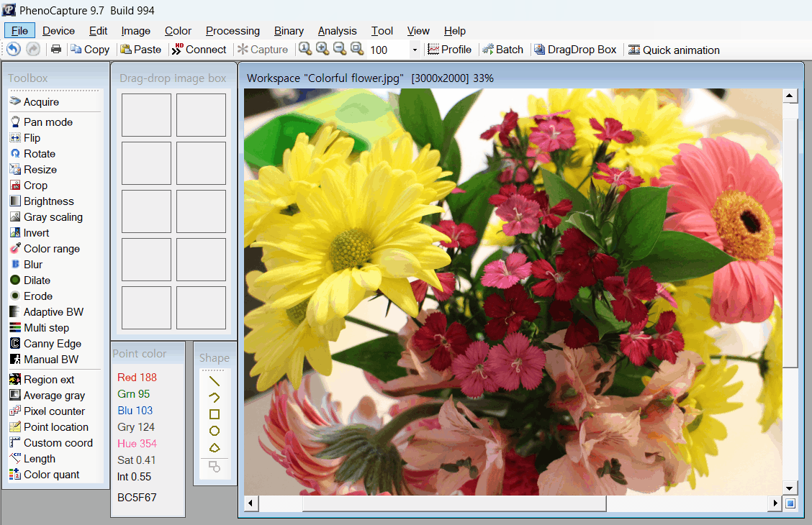Choose the polygon shape tool
Image resolution: width=812 pixels, height=525 pixels.
pos(215,447)
